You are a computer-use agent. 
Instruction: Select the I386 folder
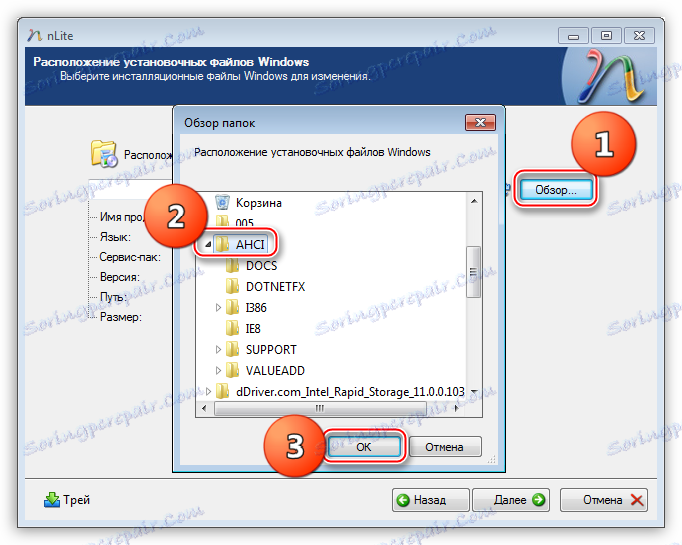[x=256, y=308]
